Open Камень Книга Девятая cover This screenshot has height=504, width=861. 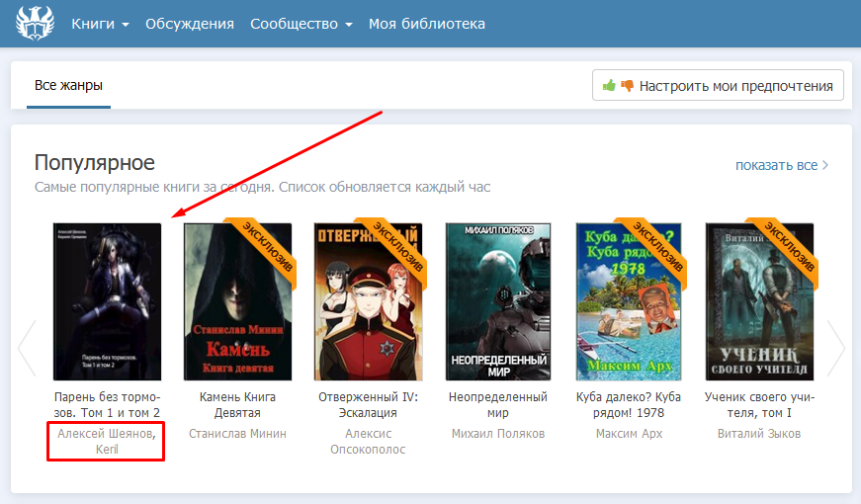pos(237,300)
